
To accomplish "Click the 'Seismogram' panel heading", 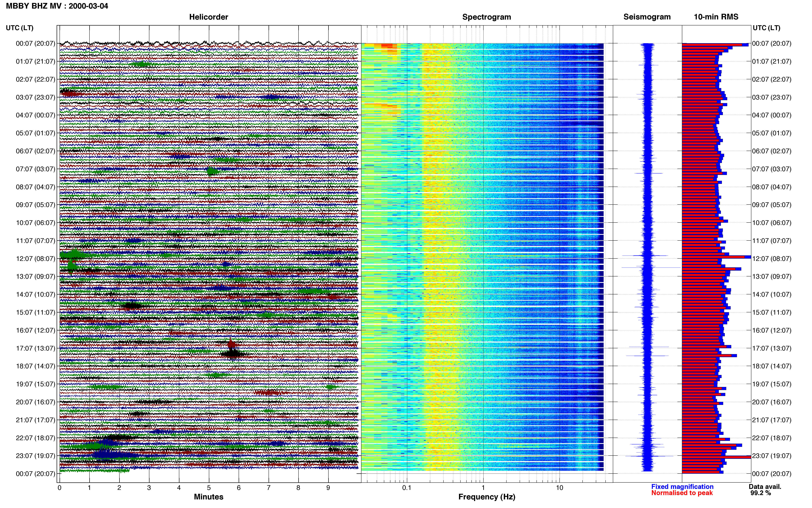I will click(647, 17).
